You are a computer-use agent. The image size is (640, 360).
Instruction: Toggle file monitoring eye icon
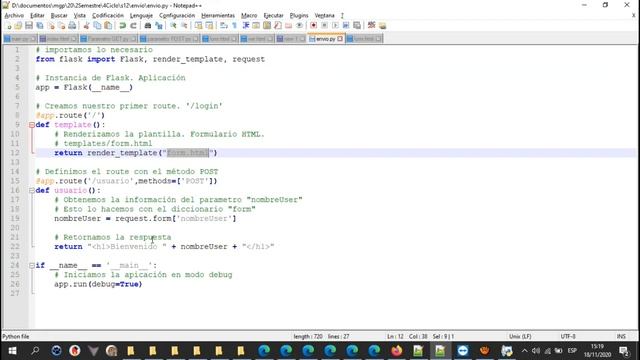pos(300,26)
